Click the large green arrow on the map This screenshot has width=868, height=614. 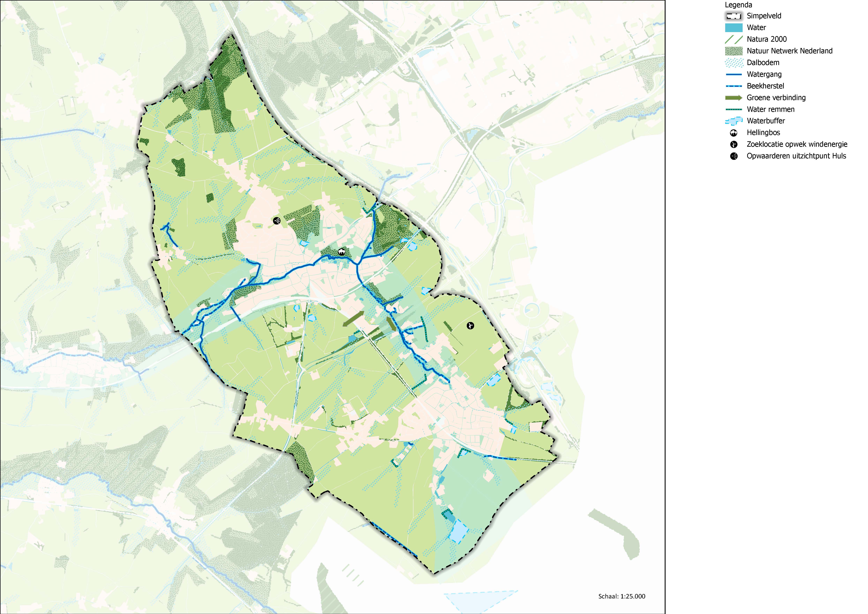[353, 319]
